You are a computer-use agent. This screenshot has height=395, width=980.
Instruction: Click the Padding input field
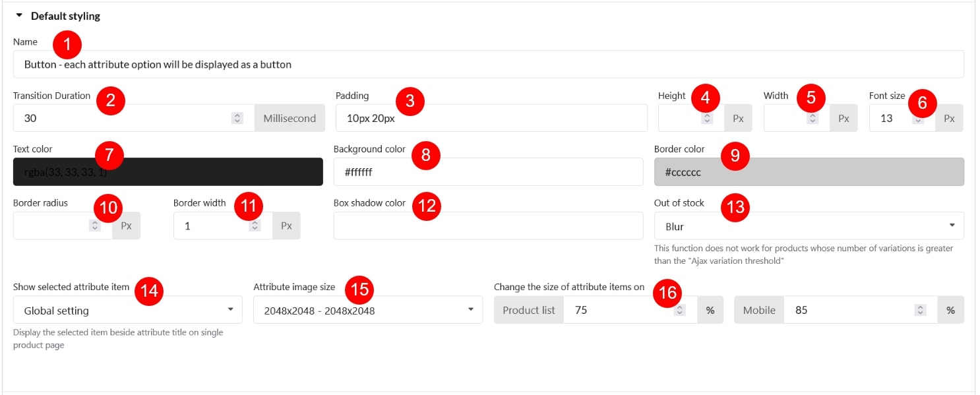(491, 119)
